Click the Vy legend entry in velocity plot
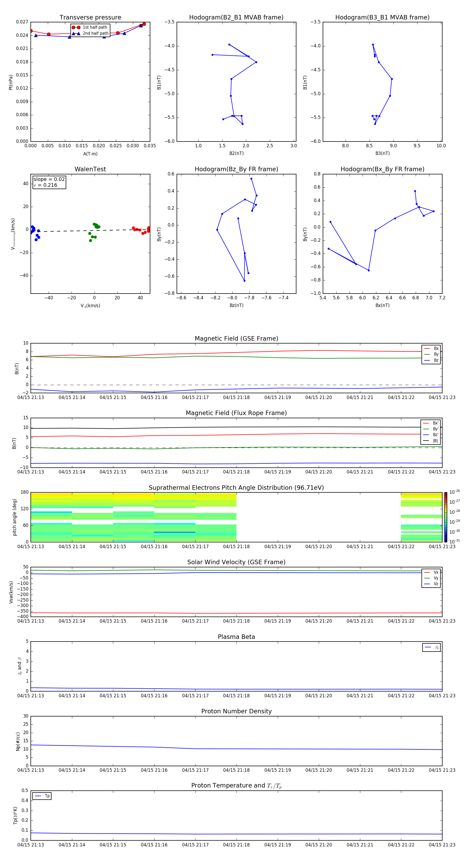473x868 pixels. (431, 578)
